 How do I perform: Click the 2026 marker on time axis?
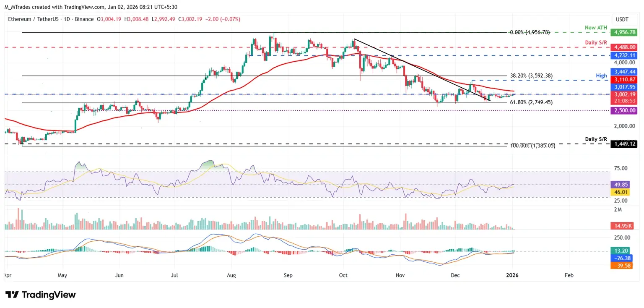click(x=512, y=276)
